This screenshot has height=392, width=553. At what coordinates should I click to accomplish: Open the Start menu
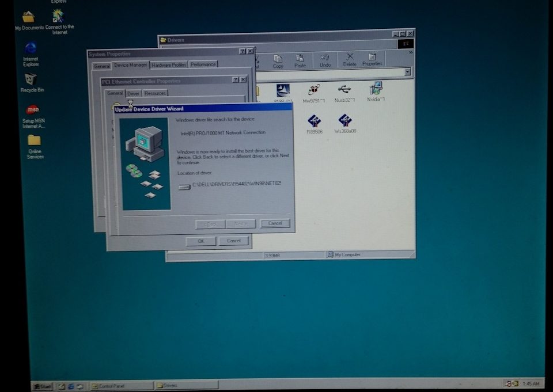42,386
